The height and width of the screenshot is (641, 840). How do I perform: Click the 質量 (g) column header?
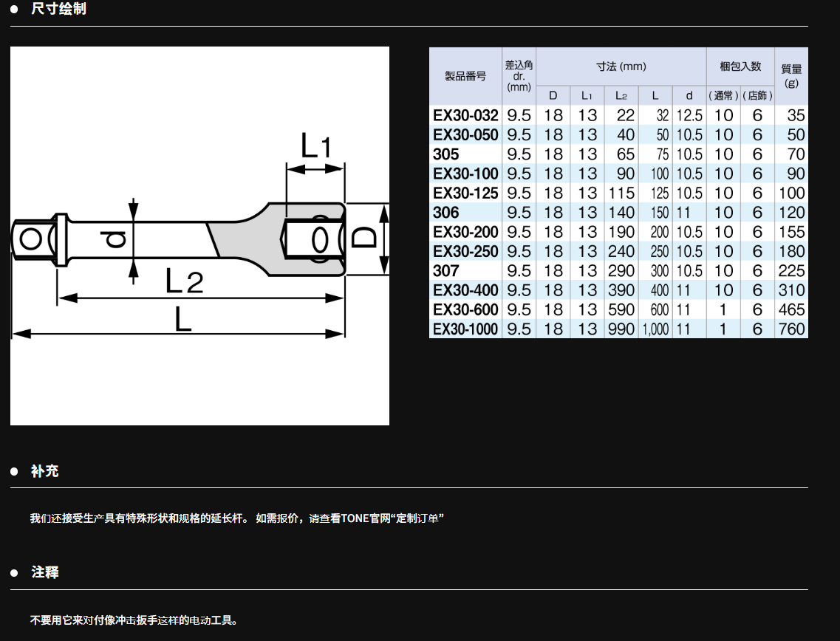[x=791, y=75]
